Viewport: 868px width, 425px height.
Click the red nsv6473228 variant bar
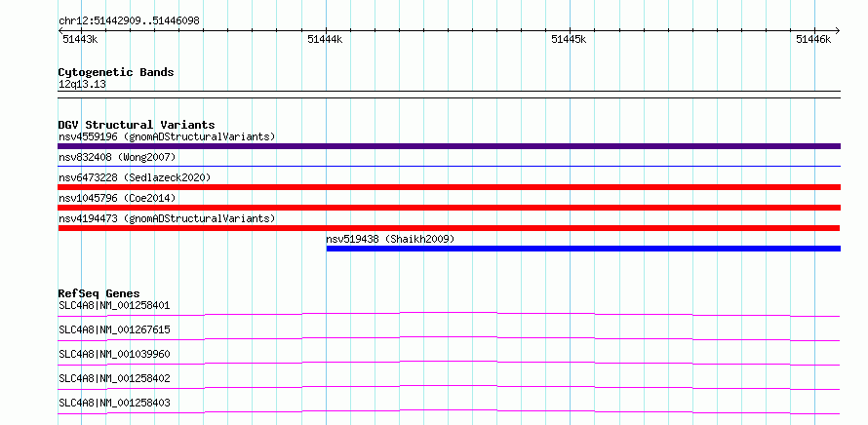(449, 187)
